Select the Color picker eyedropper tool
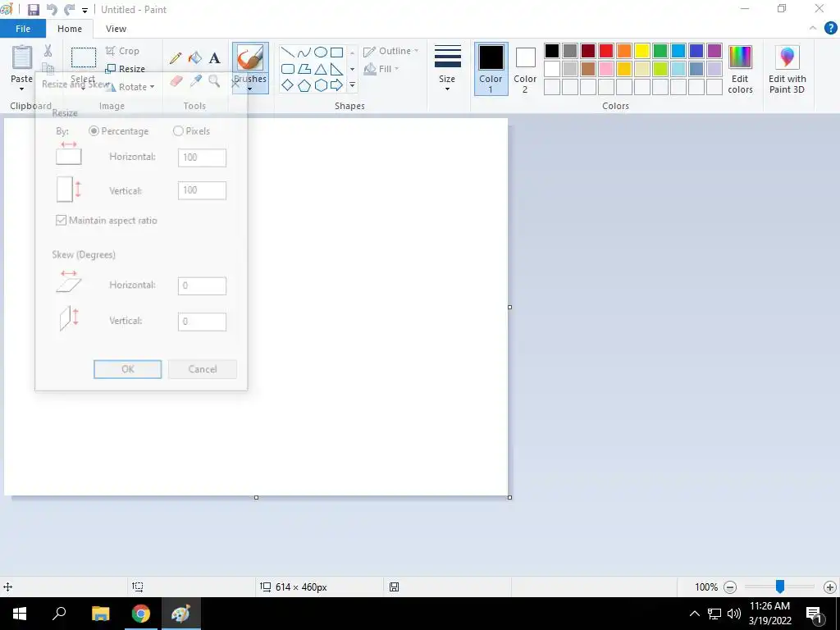The width and height of the screenshot is (840, 630). pos(195,81)
